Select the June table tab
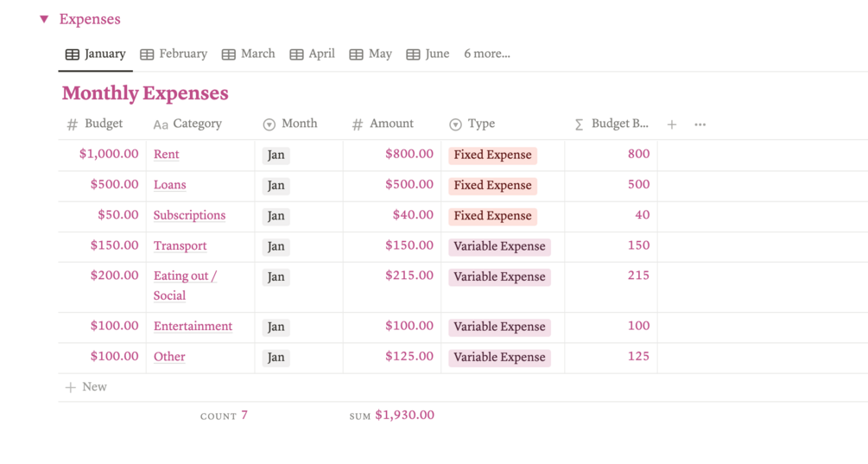 [x=428, y=54]
